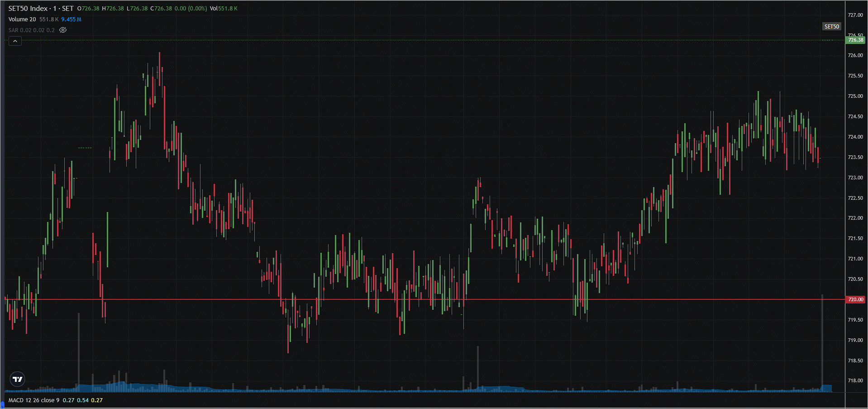Click the SET50 label tag near price axis

tap(831, 26)
